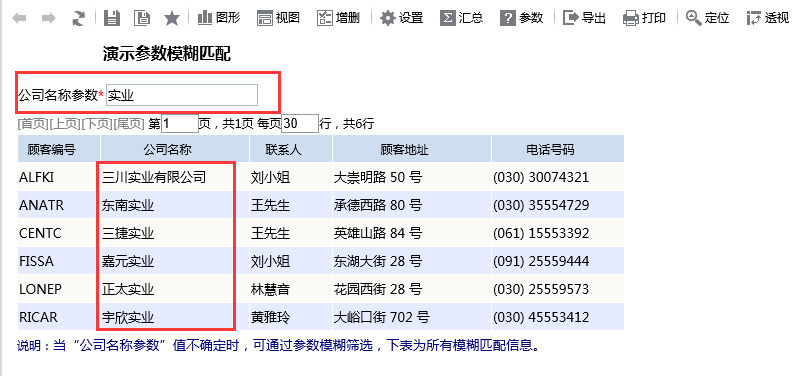The height and width of the screenshot is (376, 812).
Task: Open the 参数 parameters panel
Action: (521, 18)
